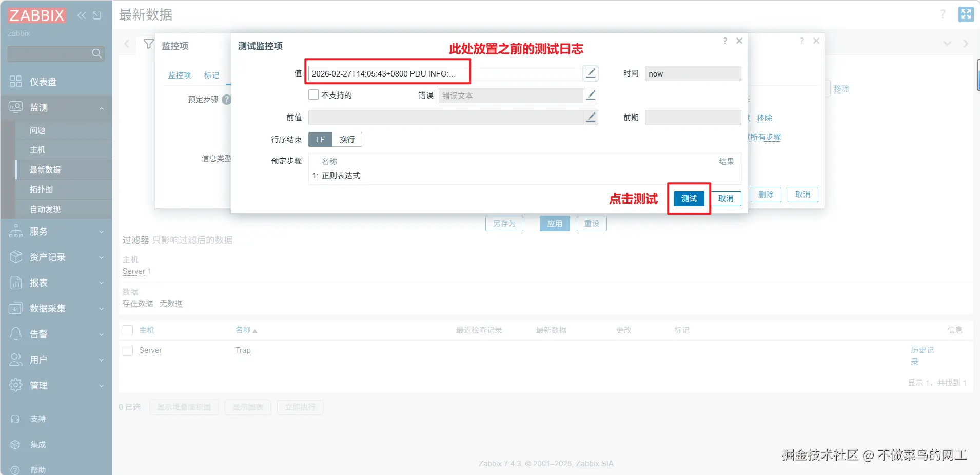Expand the Users (用户) menu
The height and width of the screenshot is (475, 980).
(x=56, y=359)
